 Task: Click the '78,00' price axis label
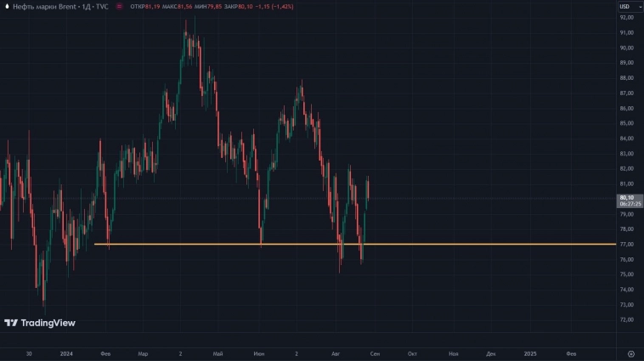point(626,229)
